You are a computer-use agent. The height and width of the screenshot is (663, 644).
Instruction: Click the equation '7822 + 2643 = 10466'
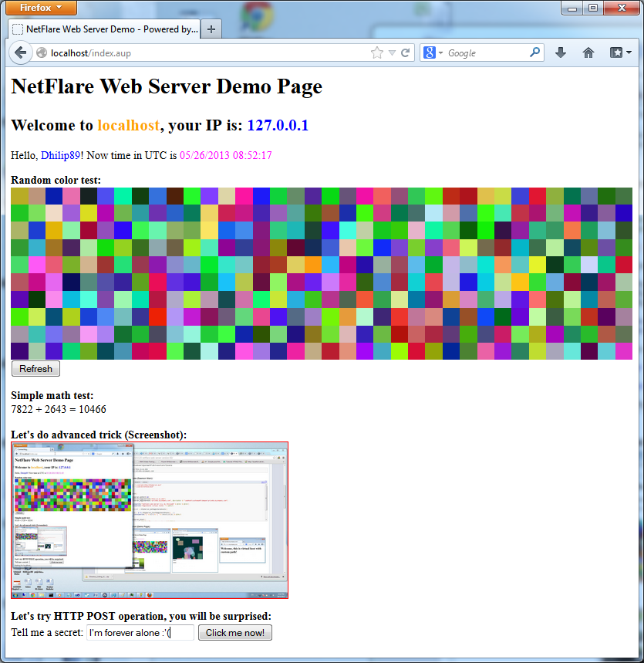pos(59,409)
